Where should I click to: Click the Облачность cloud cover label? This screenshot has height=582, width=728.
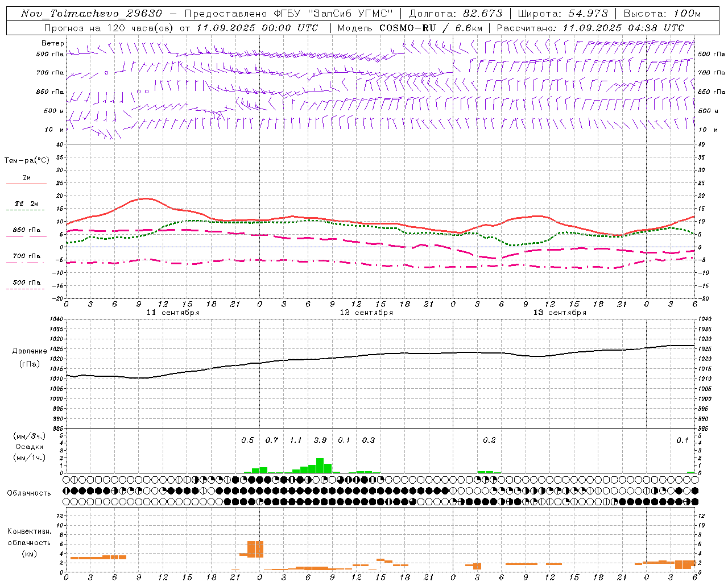click(29, 493)
